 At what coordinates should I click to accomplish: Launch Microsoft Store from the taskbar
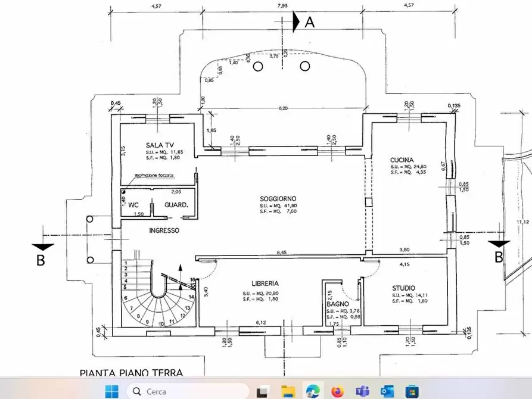pyautogui.click(x=412, y=391)
